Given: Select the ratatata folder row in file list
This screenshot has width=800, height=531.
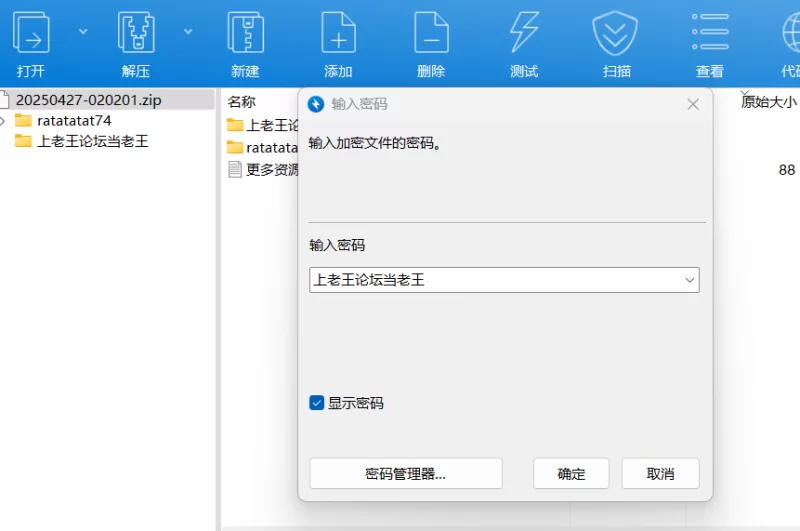Looking at the screenshot, I should (262, 147).
